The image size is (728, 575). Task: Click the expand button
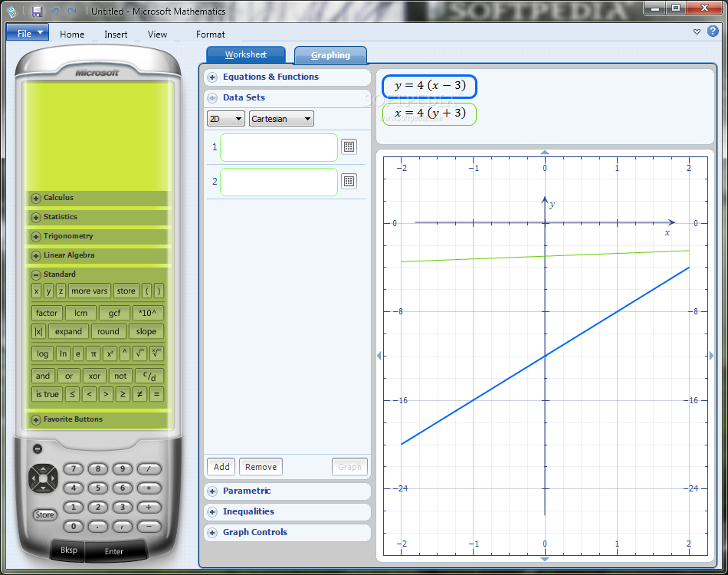(x=68, y=332)
